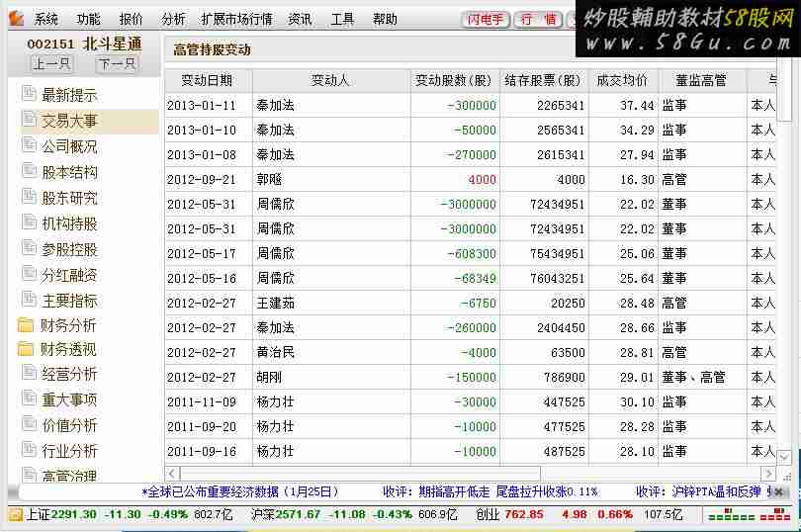Click the document icon beside 行业分析
Screen dimensions: 801x532
tap(29, 450)
